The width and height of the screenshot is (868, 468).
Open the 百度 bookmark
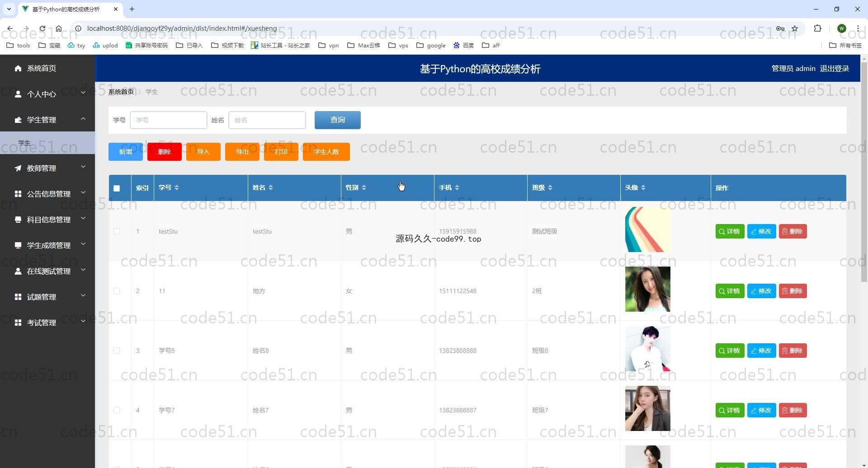point(463,45)
